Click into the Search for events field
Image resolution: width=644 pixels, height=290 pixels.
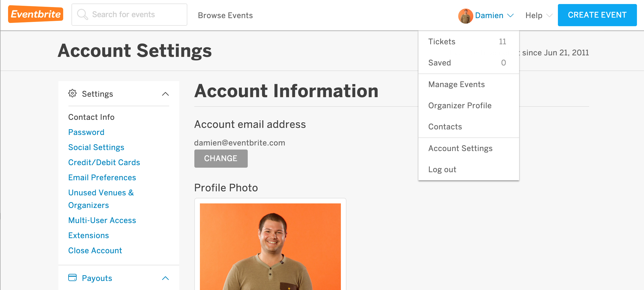129,15
